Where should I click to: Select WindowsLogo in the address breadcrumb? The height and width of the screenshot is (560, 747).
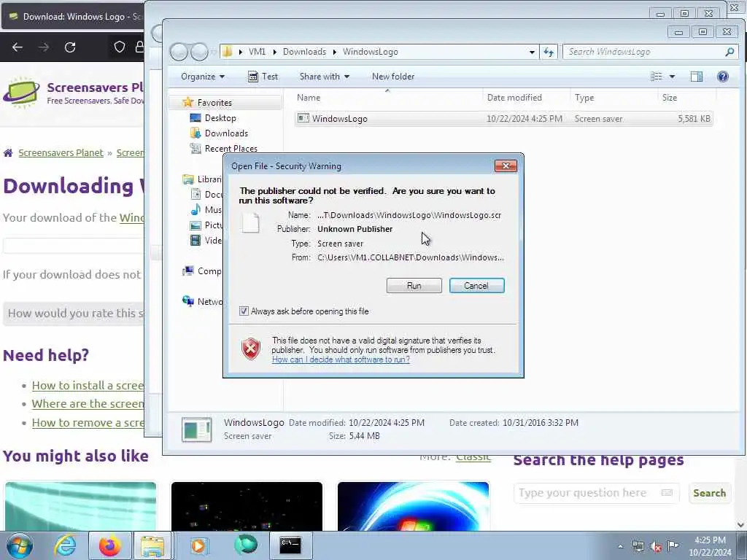point(370,52)
